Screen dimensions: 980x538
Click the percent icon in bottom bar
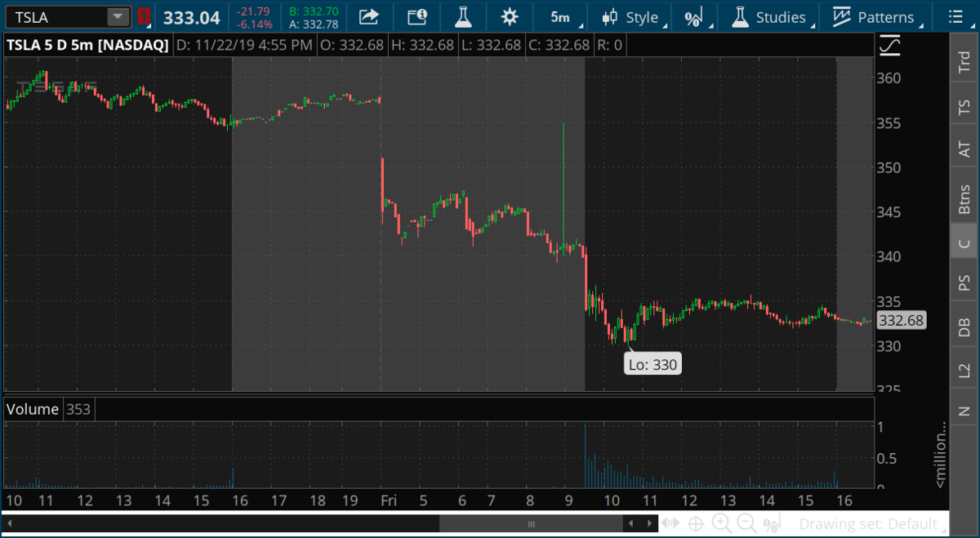(x=770, y=524)
